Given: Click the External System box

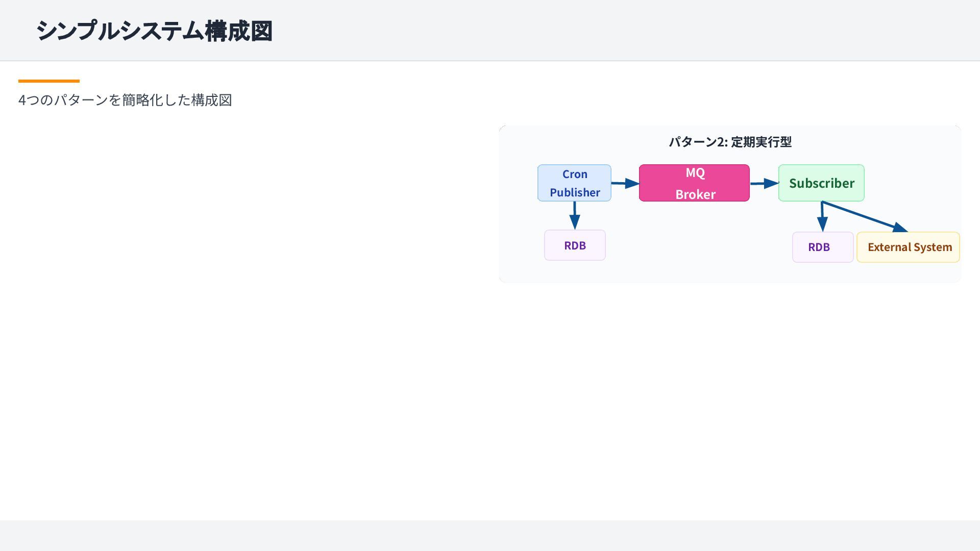Looking at the screenshot, I should click(x=908, y=247).
